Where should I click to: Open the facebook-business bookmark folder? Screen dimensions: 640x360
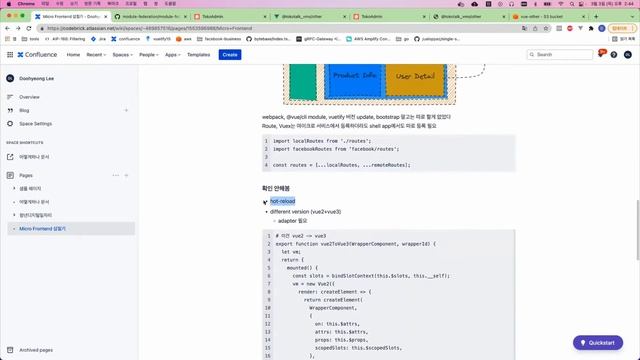tap(219, 39)
